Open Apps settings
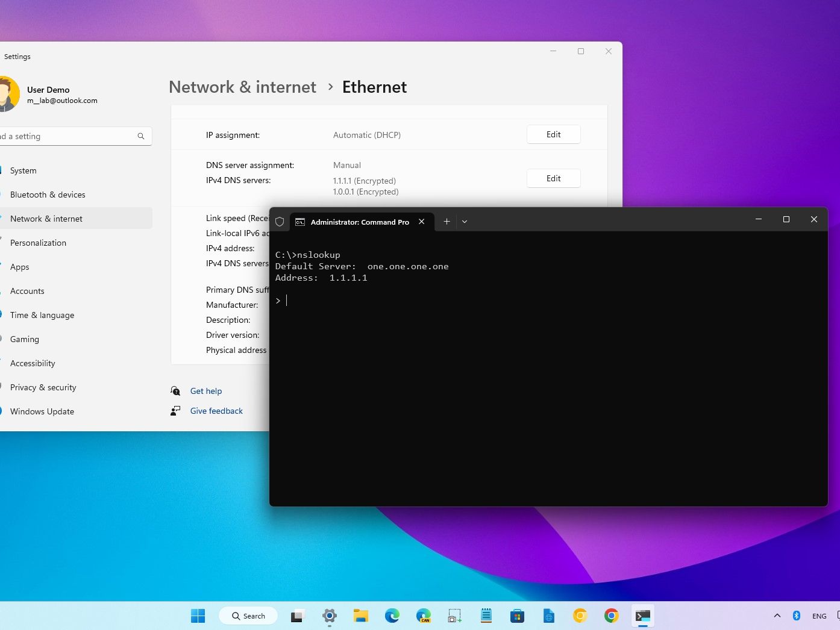 [x=76, y=267]
